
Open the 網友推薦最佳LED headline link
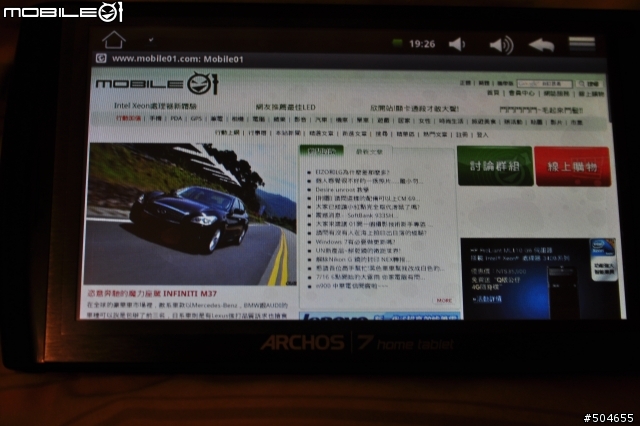(286, 107)
